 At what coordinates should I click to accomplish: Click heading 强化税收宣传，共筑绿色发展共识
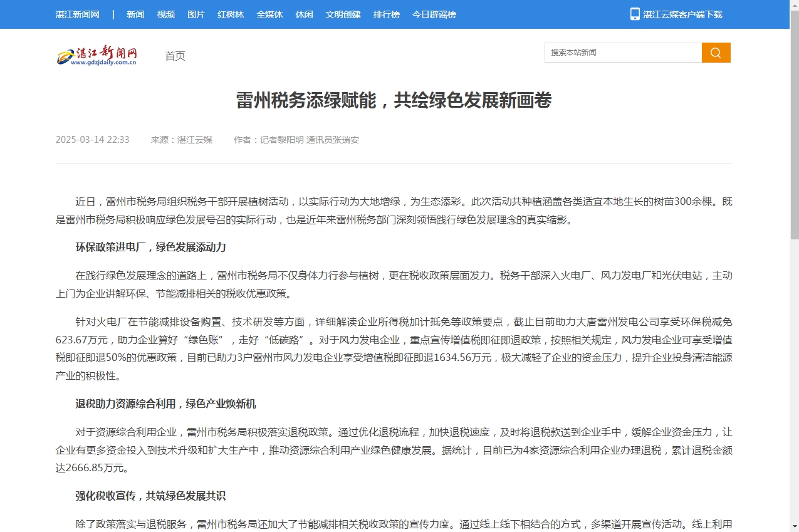click(151, 496)
